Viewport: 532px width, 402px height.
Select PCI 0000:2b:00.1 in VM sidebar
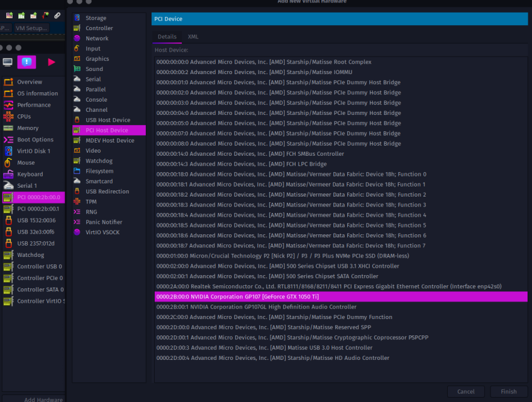pos(33,209)
